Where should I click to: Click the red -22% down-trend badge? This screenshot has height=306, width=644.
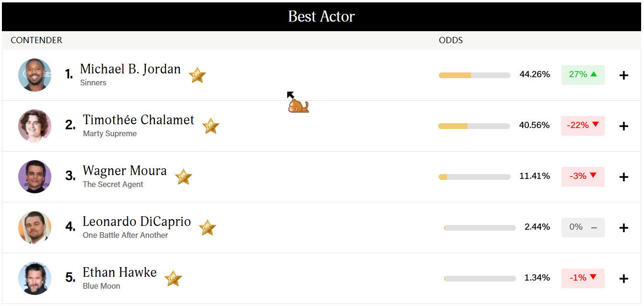pos(583,126)
